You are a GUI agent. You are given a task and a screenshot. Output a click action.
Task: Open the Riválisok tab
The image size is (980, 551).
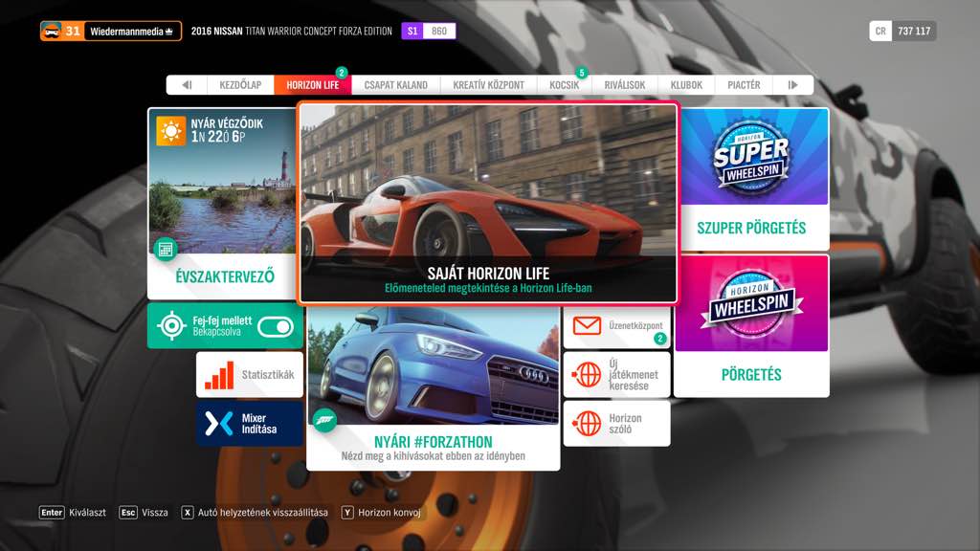coord(624,85)
